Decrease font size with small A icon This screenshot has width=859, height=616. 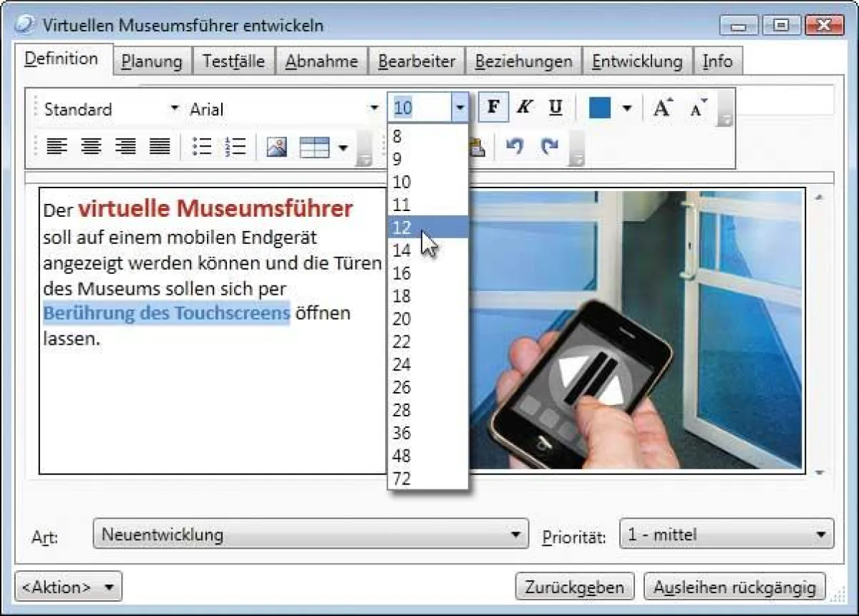coord(699,108)
